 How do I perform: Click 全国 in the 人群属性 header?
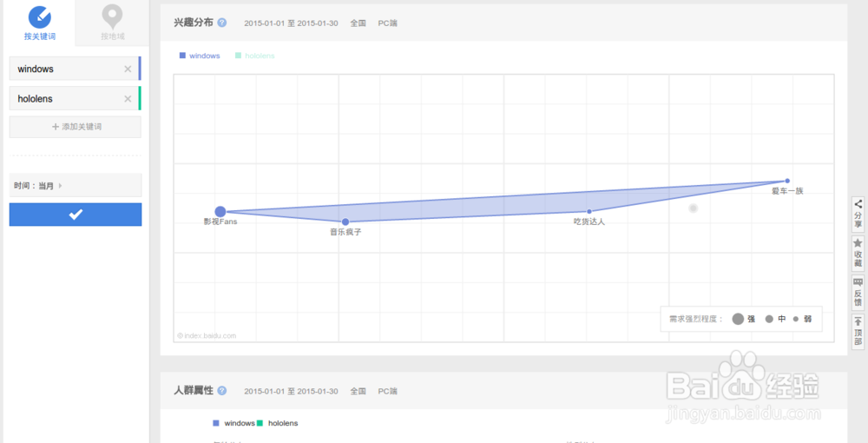click(x=358, y=391)
